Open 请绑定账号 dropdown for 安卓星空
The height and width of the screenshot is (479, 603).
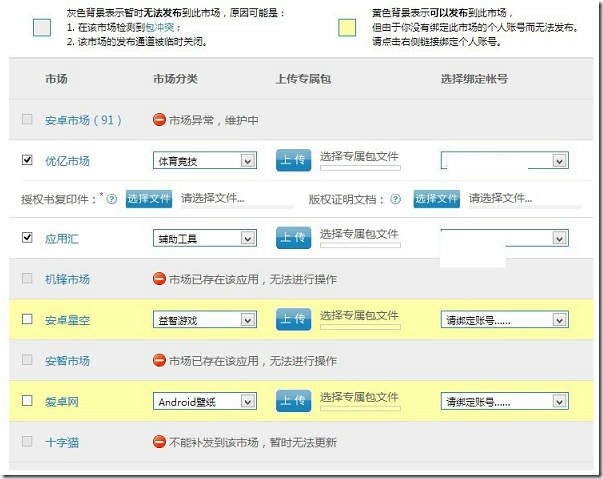[505, 320]
